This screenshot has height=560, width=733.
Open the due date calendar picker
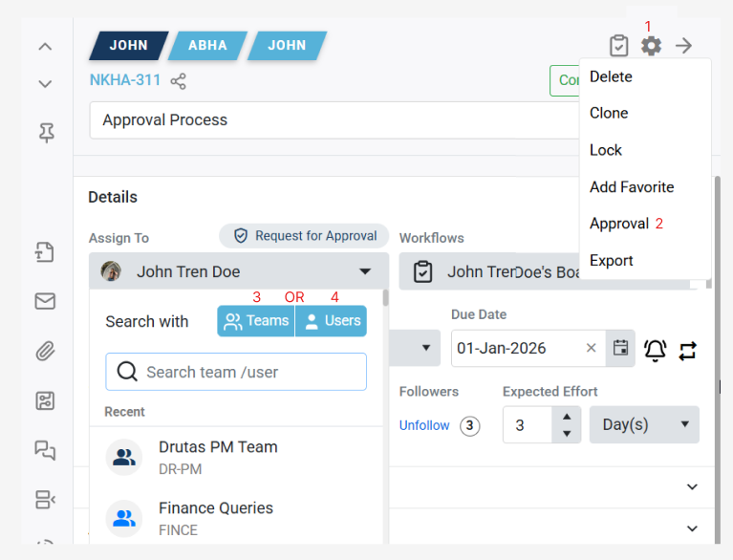click(621, 348)
